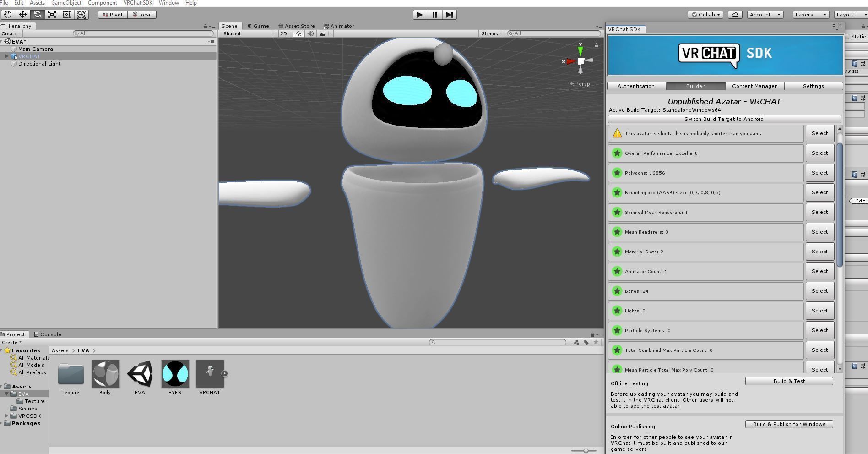Screen dimensions: 868x454
Task: Toggle scene lighting sun icon
Action: coord(298,33)
